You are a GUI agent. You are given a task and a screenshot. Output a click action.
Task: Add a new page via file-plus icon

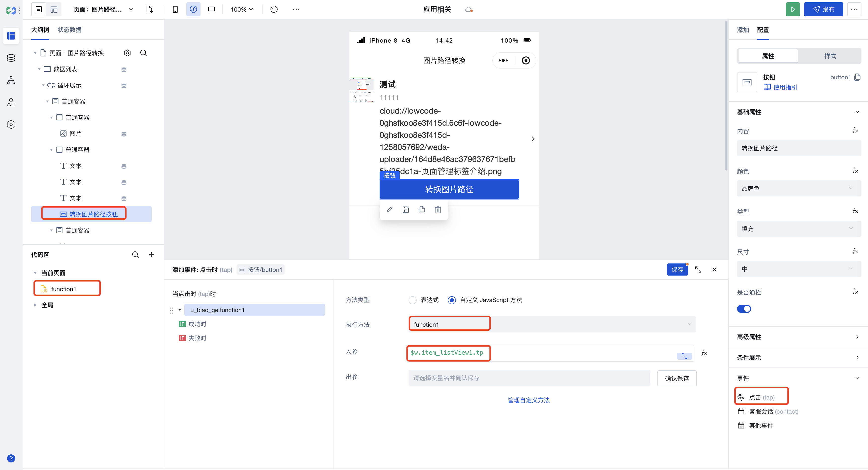[149, 9]
